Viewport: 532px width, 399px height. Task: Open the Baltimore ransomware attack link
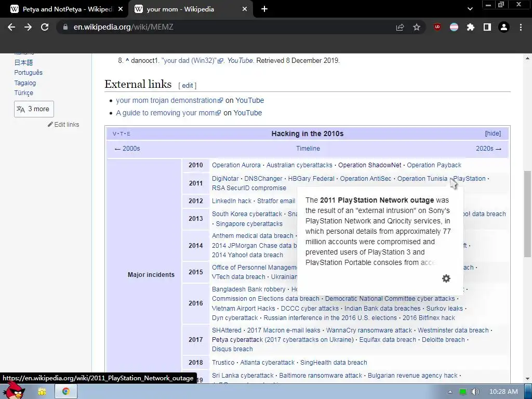coord(321,376)
